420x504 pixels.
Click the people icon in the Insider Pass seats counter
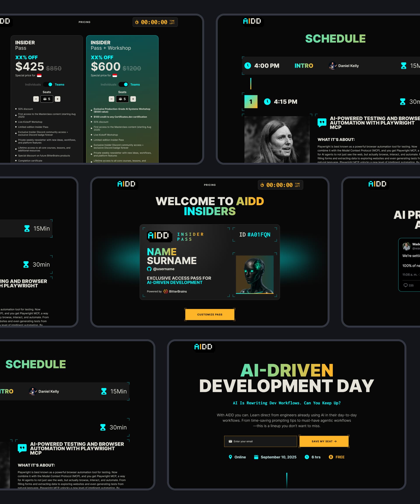pyautogui.click(x=45, y=99)
